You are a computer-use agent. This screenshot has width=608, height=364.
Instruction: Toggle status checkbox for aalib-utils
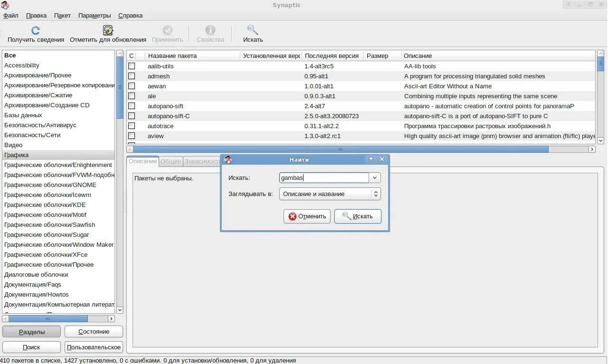pyautogui.click(x=132, y=66)
